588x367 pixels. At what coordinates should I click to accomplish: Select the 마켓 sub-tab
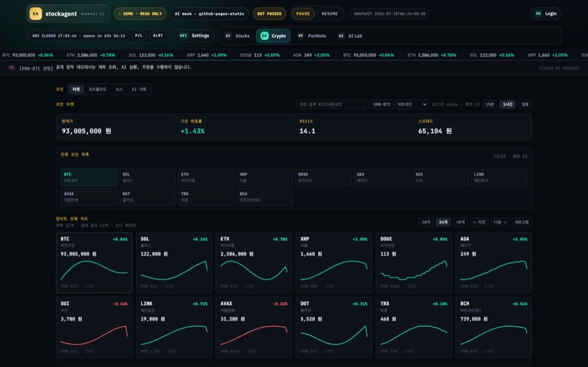coord(76,89)
